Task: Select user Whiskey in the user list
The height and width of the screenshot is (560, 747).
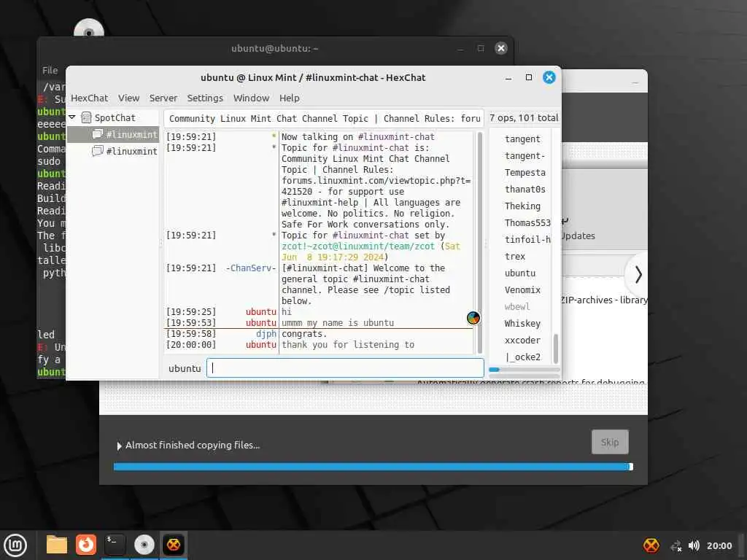Action: (x=521, y=323)
